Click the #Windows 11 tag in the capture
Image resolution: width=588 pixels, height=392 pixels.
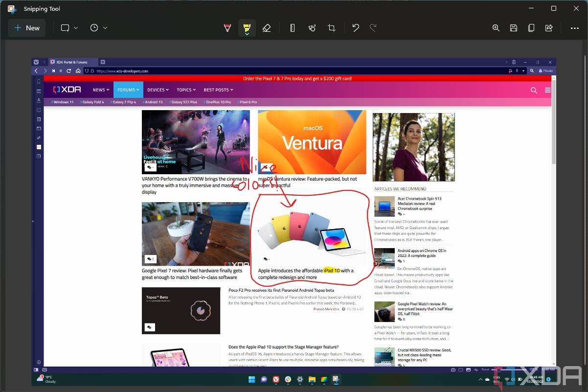pyautogui.click(x=62, y=102)
